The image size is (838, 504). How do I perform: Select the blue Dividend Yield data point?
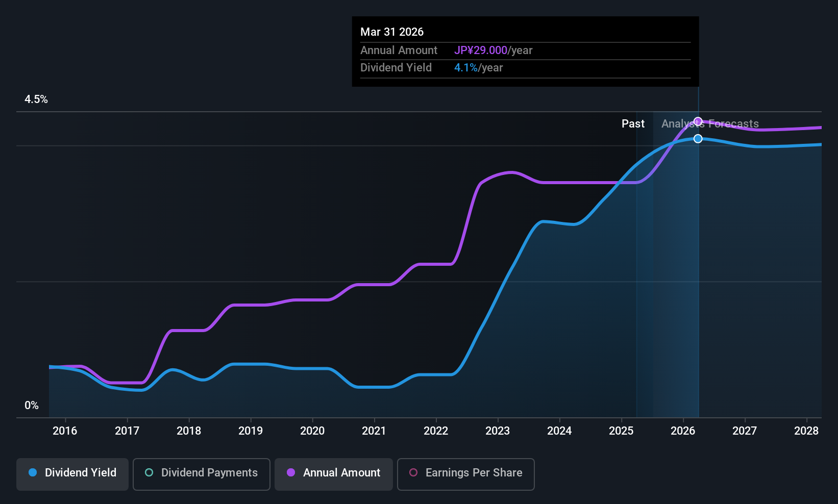tap(698, 139)
